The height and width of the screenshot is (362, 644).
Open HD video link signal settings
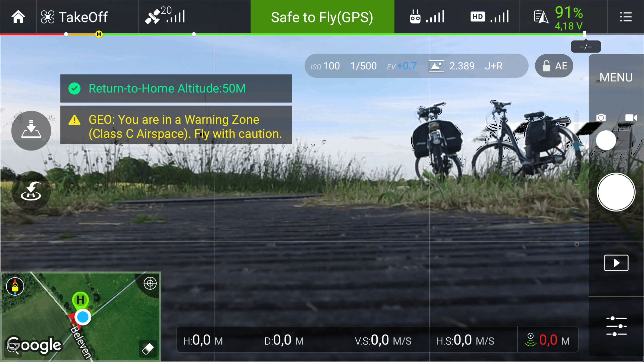pos(490,16)
